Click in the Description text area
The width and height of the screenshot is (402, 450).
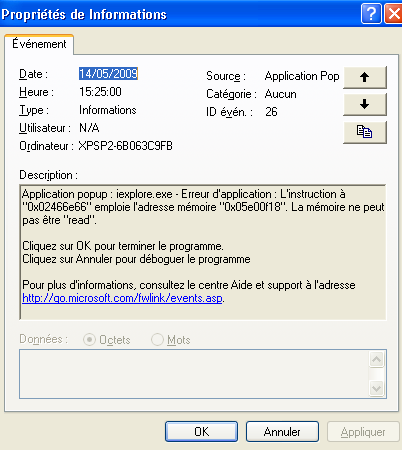(203, 252)
